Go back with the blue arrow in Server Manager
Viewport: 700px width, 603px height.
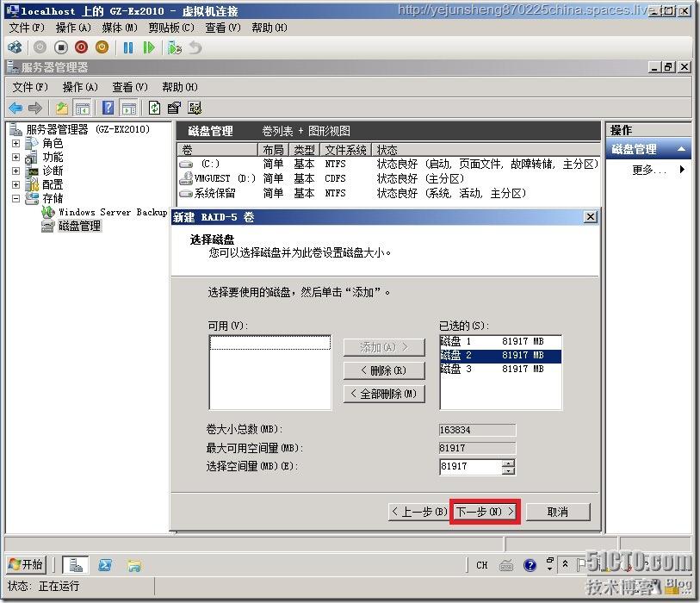[15, 108]
